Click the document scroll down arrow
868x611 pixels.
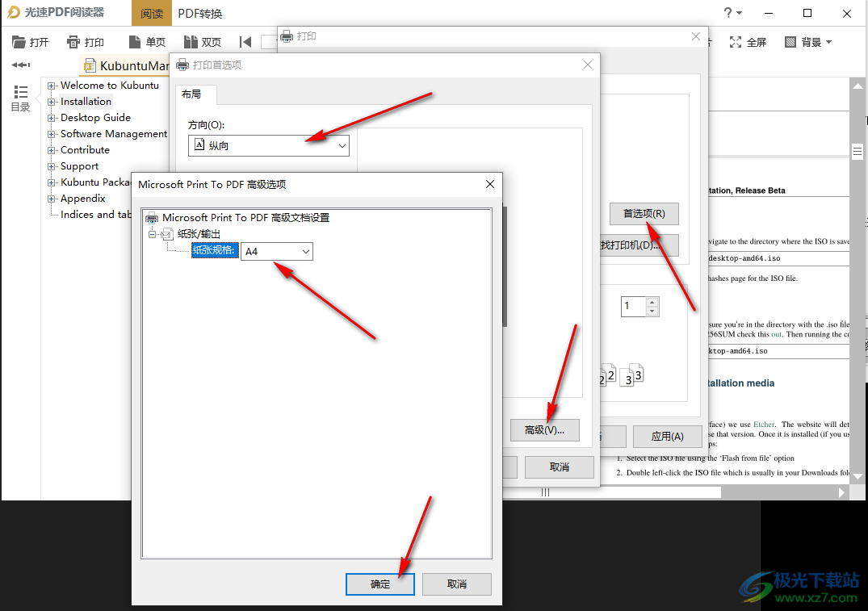pyautogui.click(x=858, y=476)
